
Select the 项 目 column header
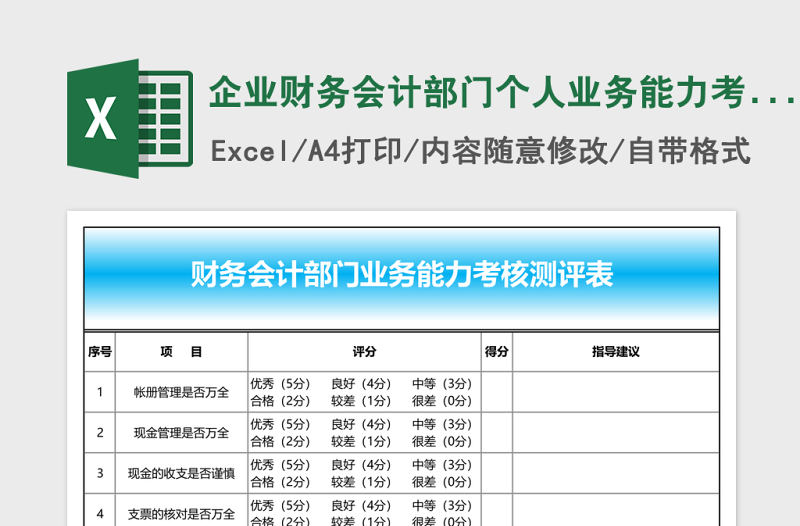pyautogui.click(x=182, y=352)
